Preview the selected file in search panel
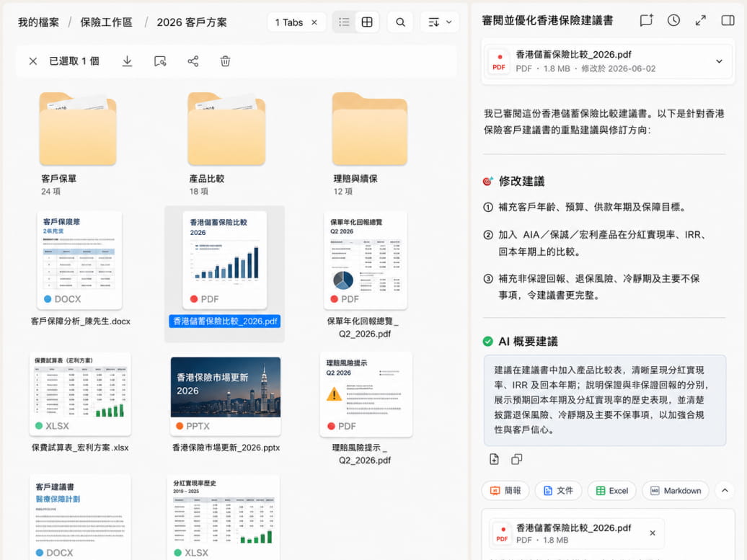This screenshot has width=747, height=560. pos(160,61)
